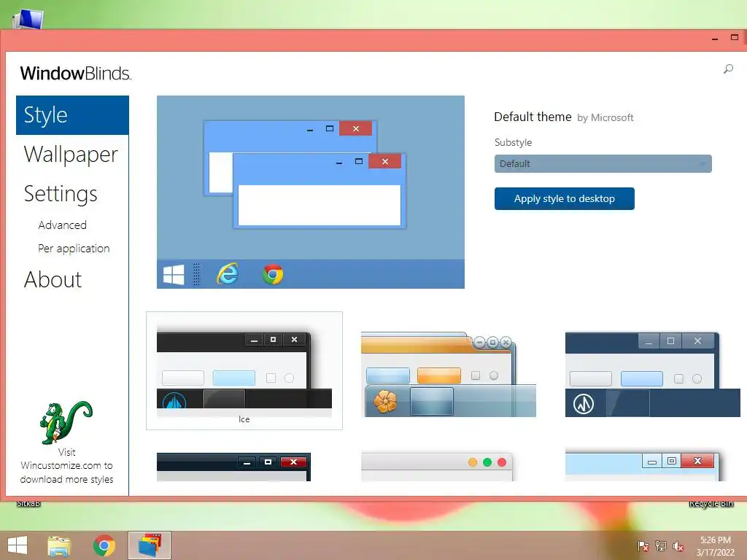Open the search magnifier icon
This screenshot has width=747, height=560.
[728, 69]
